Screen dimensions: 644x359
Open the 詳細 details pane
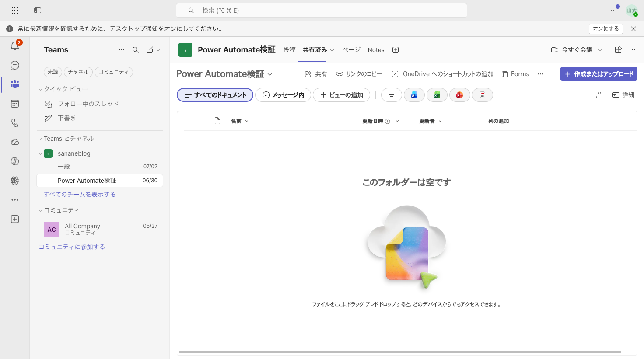click(x=623, y=95)
